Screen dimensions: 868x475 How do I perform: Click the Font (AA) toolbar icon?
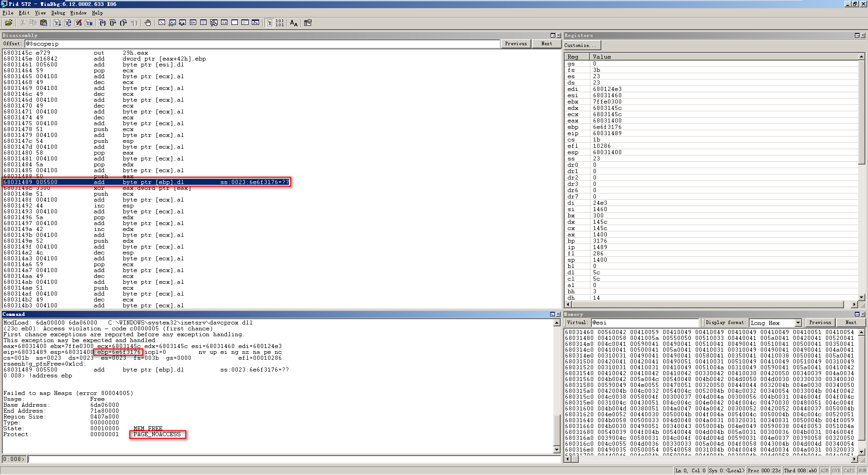294,23
